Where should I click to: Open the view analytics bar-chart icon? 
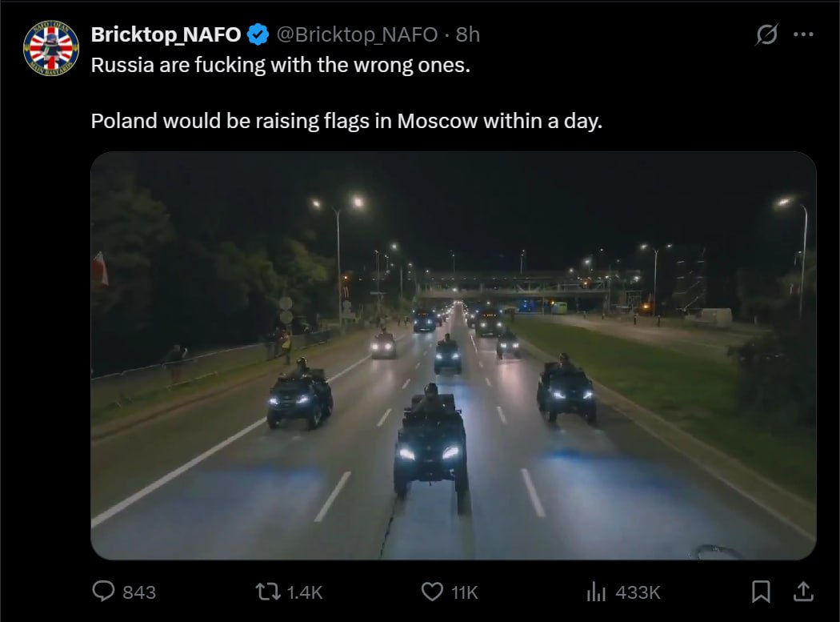[x=596, y=592]
